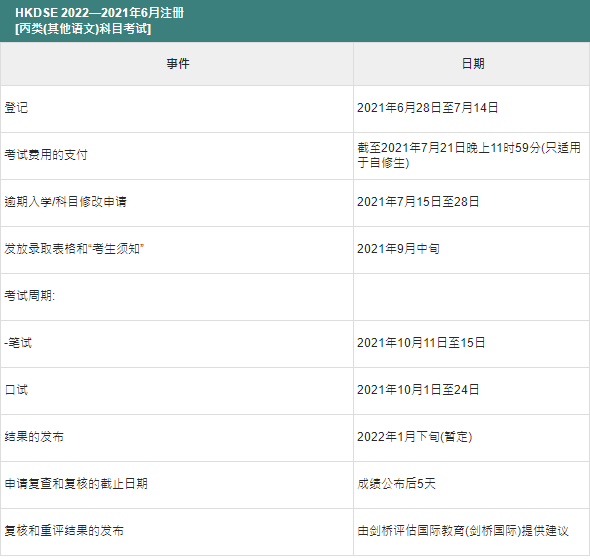Select the date '2021年6月28日至7月14日'
Image resolution: width=590 pixels, height=559 pixels.
(x=427, y=108)
